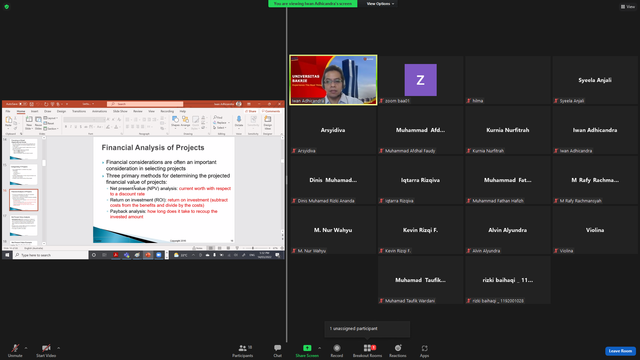Expand audio options arrow next to Unmute

26,348
